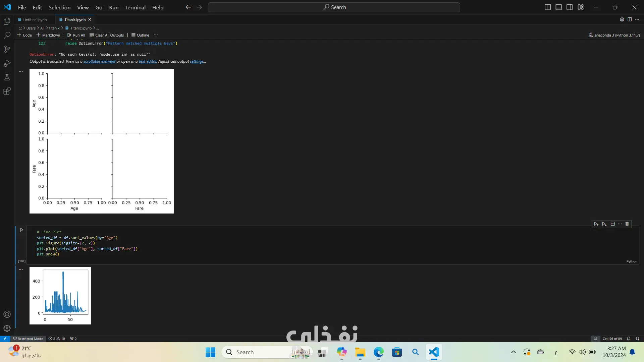Delete the Line Plot cell
The width and height of the screenshot is (644, 362).
[627, 224]
